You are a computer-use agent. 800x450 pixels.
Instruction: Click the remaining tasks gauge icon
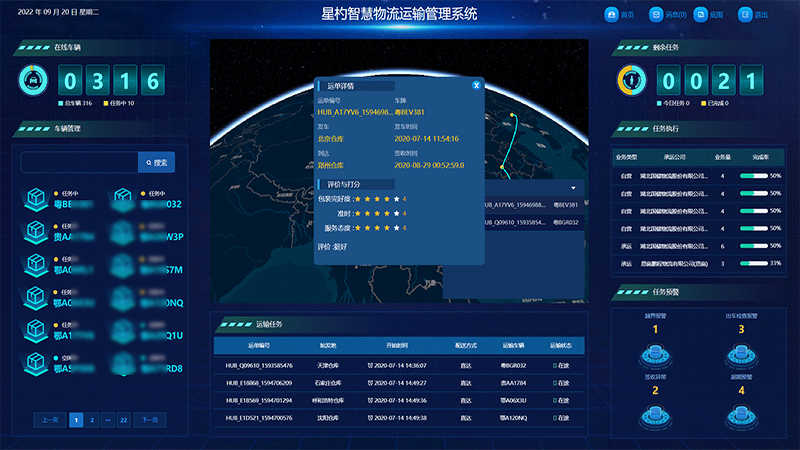click(631, 81)
